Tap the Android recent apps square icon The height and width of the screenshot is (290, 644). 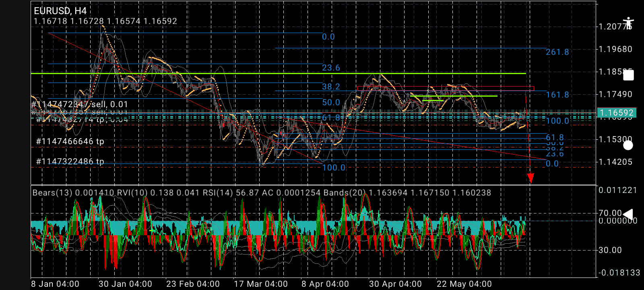pos(628,75)
